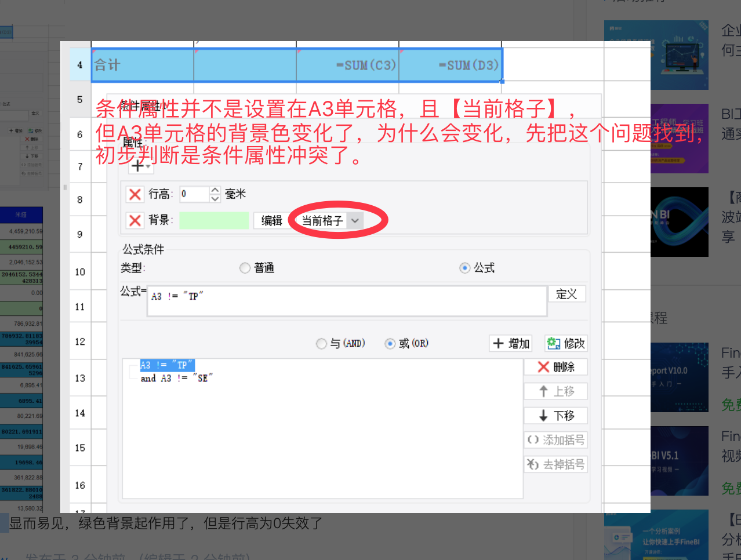Click the formula text box containing A3 != "TP"
The height and width of the screenshot is (560, 741).
tap(347, 301)
